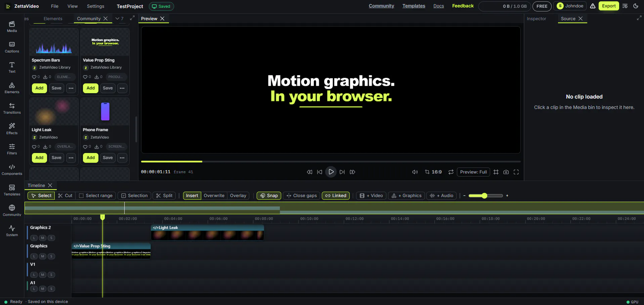Open more options for Spectrum Bars
This screenshot has width=644, height=305.
point(71,88)
